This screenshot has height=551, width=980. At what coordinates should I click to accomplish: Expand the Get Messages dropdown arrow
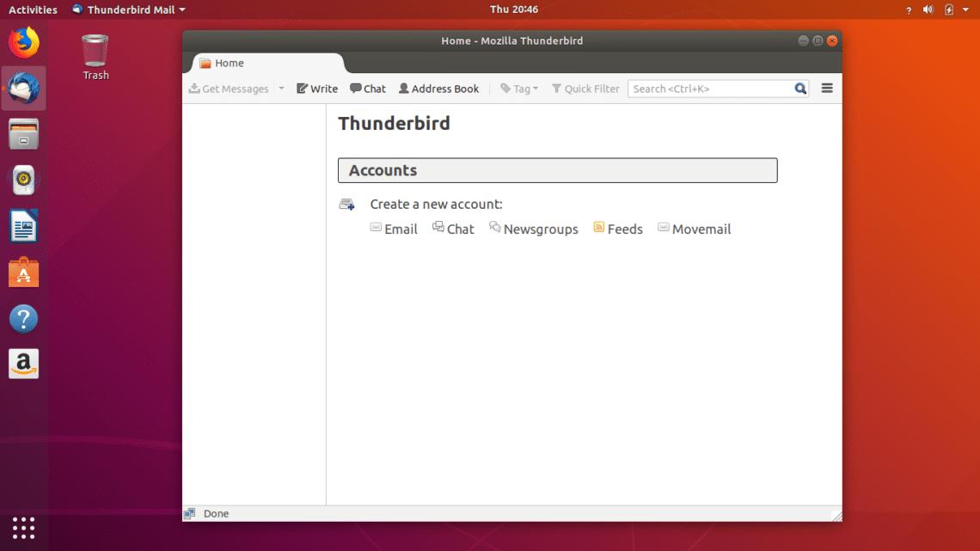(281, 89)
